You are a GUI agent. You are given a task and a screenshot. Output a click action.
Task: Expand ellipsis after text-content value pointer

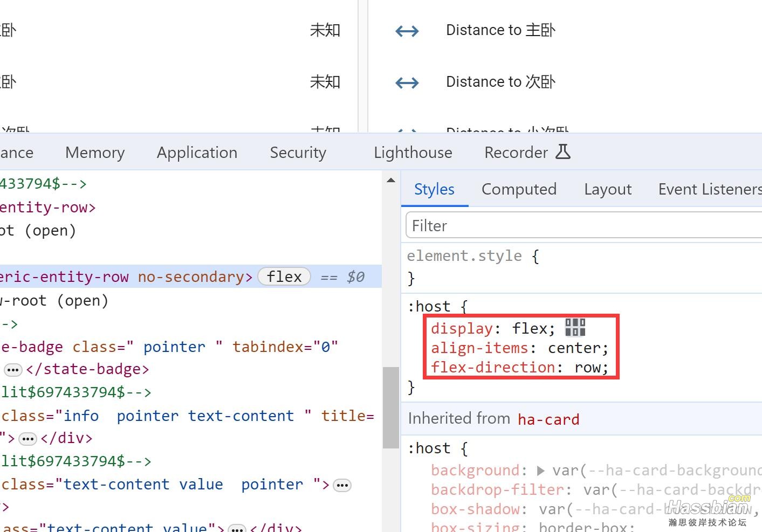pos(342,486)
